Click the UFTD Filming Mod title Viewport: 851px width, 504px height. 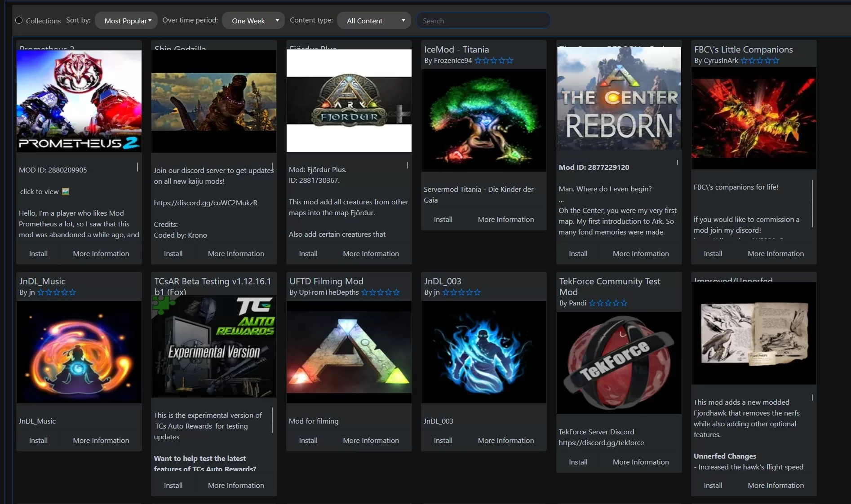(x=326, y=281)
